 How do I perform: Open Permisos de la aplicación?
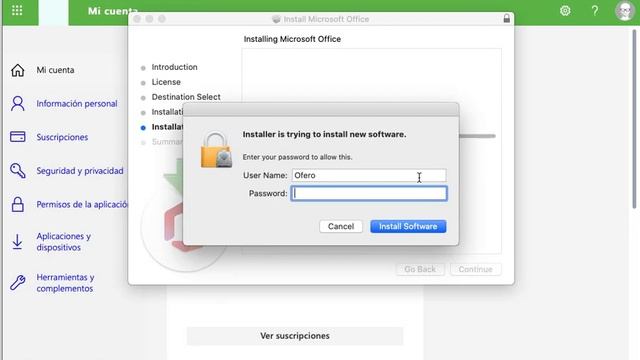(x=82, y=204)
